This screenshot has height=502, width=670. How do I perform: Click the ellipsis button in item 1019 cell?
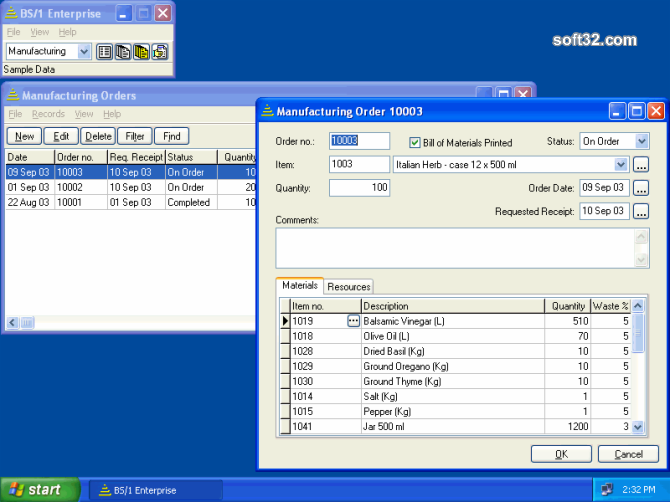pyautogui.click(x=353, y=321)
